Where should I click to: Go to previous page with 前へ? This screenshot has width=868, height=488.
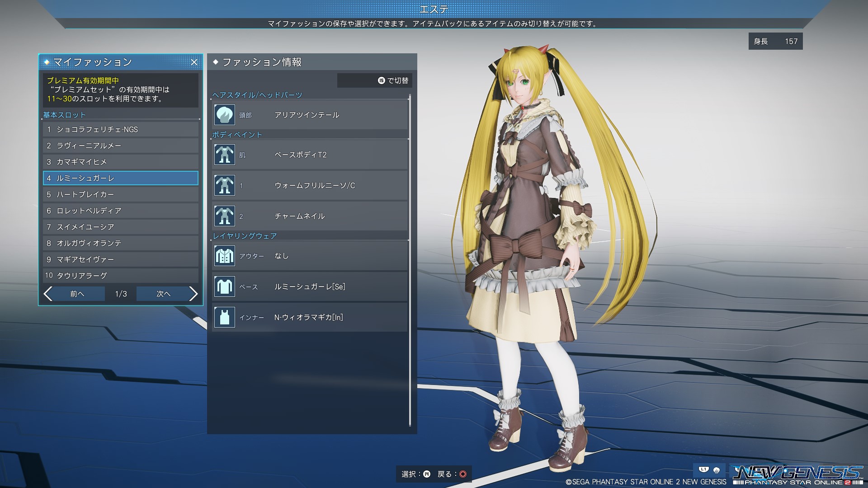[x=77, y=294]
